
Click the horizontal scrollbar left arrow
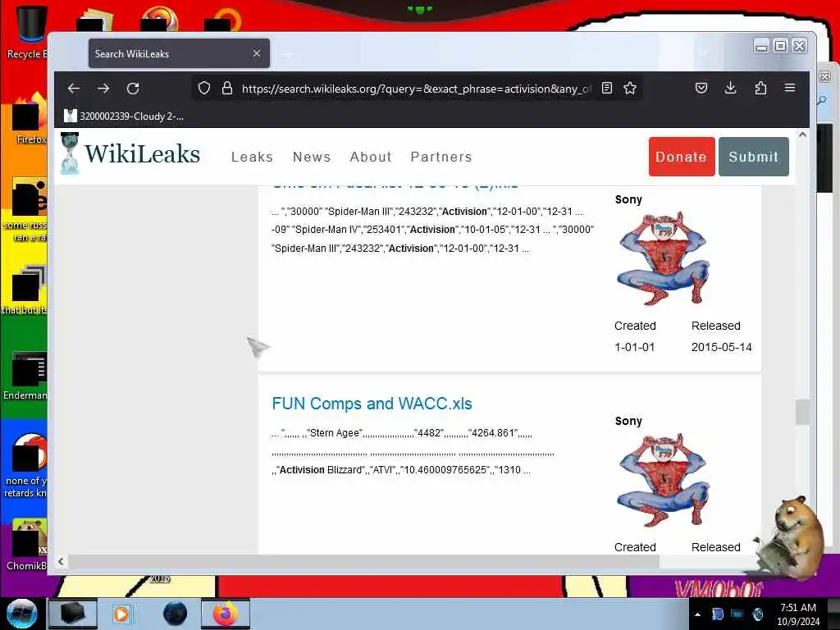click(x=61, y=561)
